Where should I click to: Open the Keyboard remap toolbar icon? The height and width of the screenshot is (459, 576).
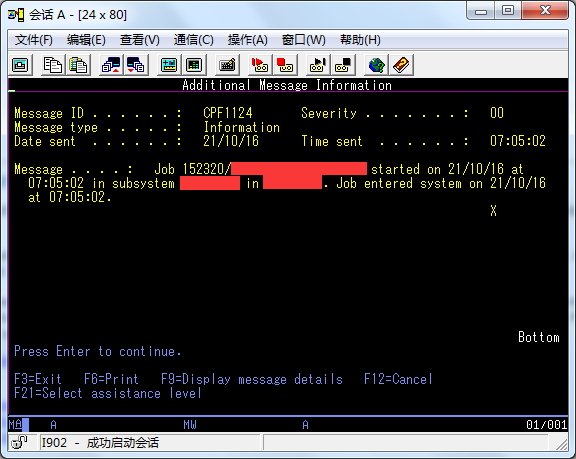click(x=227, y=65)
